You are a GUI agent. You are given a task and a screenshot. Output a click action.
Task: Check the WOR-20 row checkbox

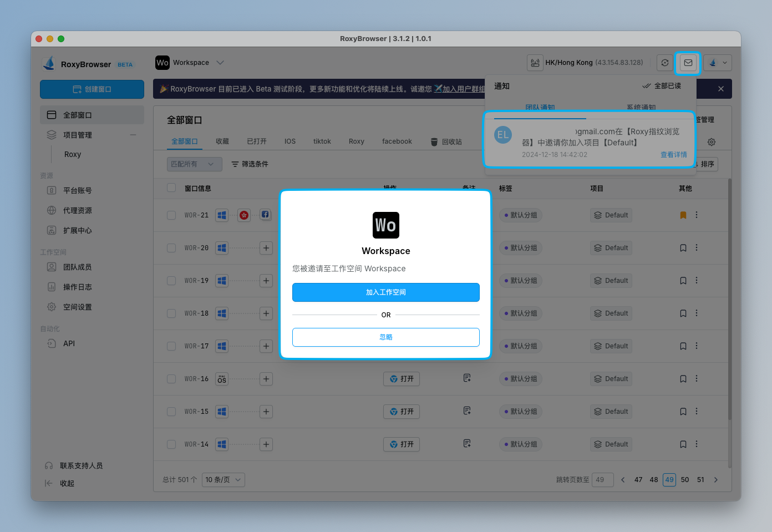pos(171,248)
